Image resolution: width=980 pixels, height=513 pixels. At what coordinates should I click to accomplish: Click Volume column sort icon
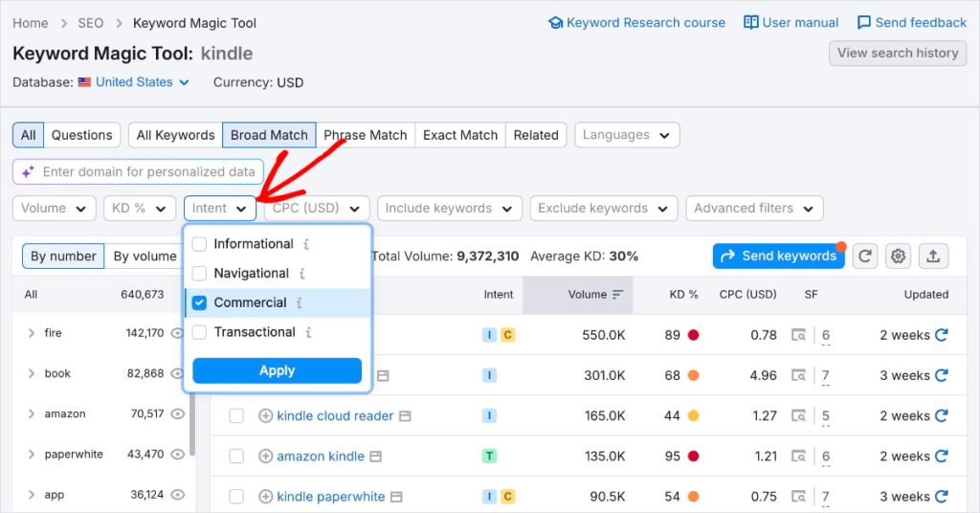tap(617, 294)
